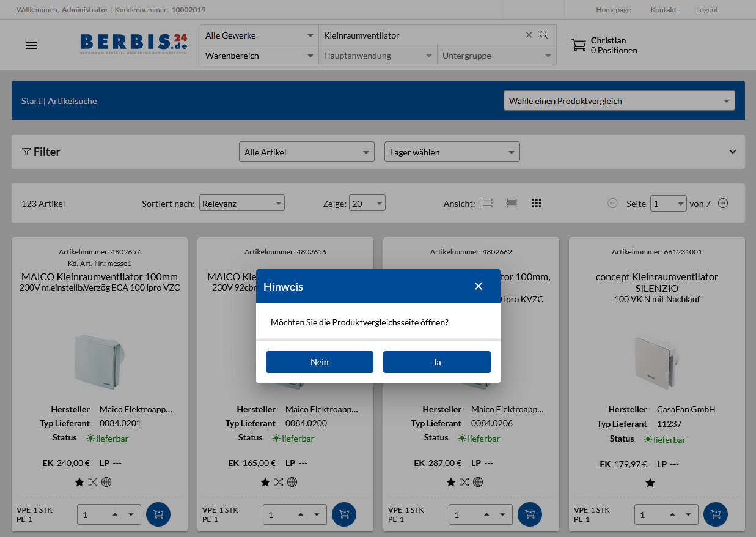Click compare arrows icon for article 4802657

coord(92,482)
